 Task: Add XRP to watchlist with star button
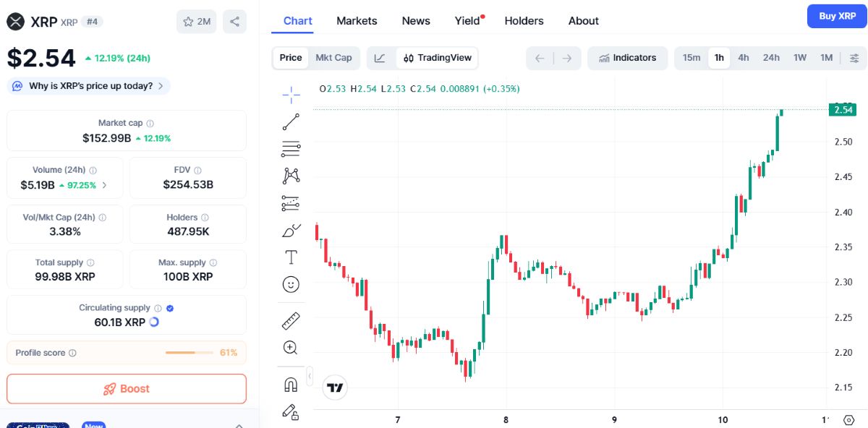pos(197,22)
